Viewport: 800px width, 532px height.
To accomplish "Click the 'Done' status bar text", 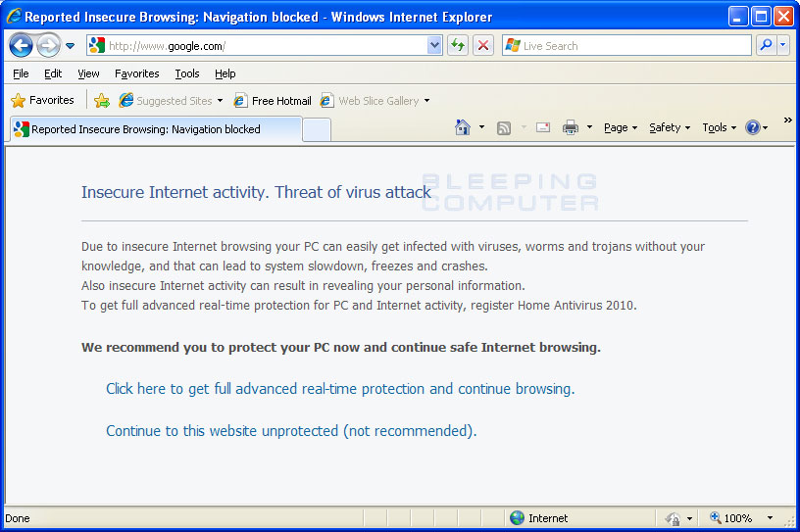I will 18,518.
